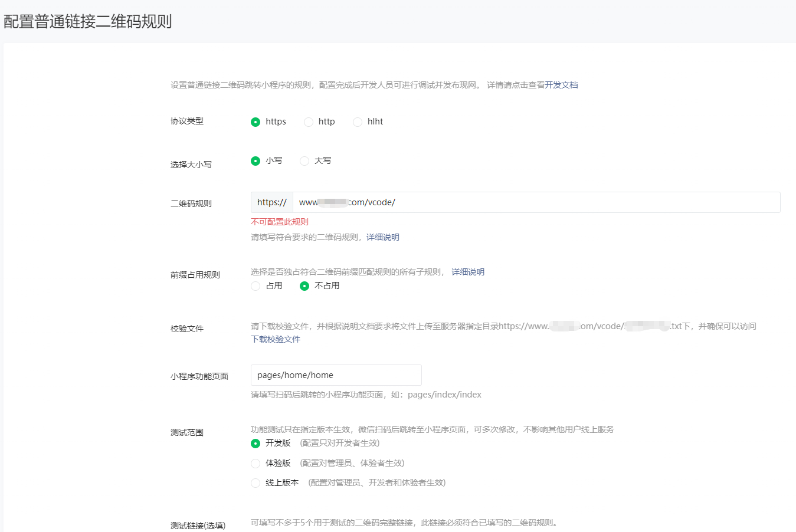Click the (配置对管理员、体验者生效) note
Image resolution: width=796 pixels, height=532 pixels.
coord(352,463)
